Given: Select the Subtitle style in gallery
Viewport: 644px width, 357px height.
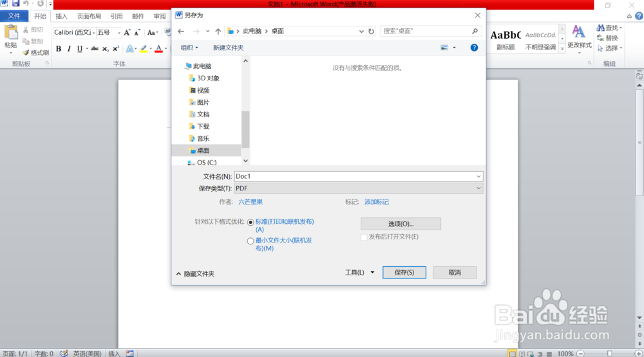Looking at the screenshot, I should 506,40.
